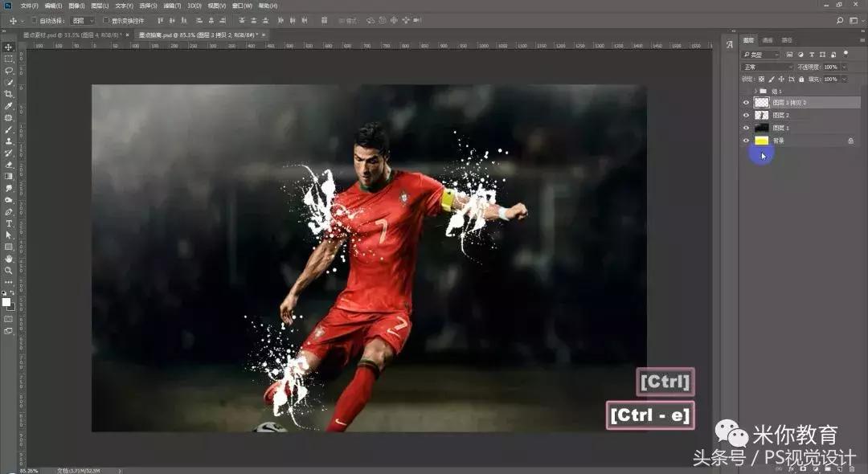868x474 pixels.
Task: Toggle lock image pixels brush icon
Action: 772,79
